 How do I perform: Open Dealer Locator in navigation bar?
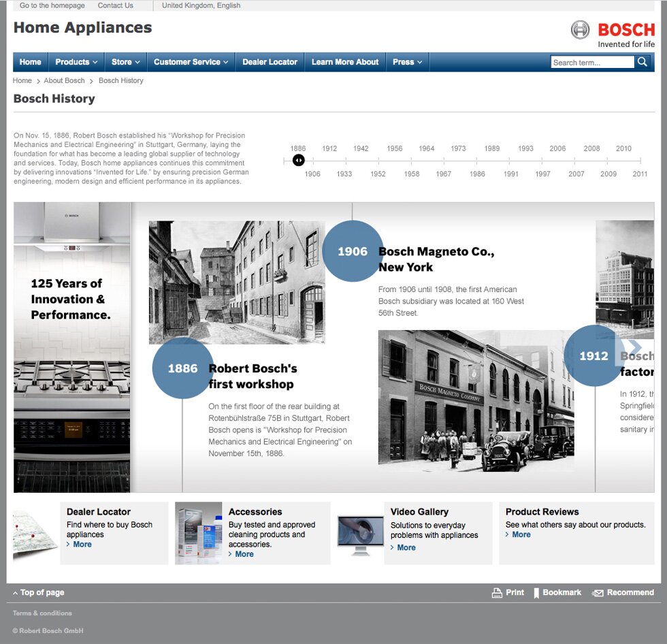[270, 62]
